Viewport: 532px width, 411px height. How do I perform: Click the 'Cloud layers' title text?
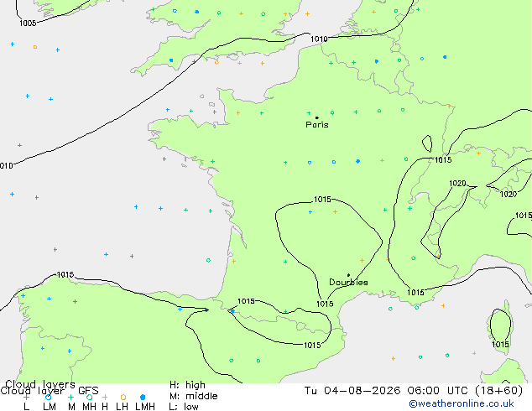click(x=40, y=384)
